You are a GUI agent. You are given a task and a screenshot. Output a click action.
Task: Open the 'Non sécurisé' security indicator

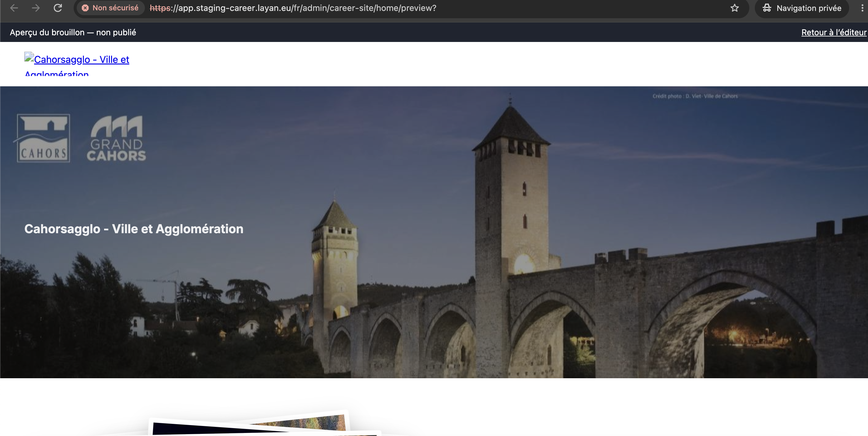coord(110,8)
